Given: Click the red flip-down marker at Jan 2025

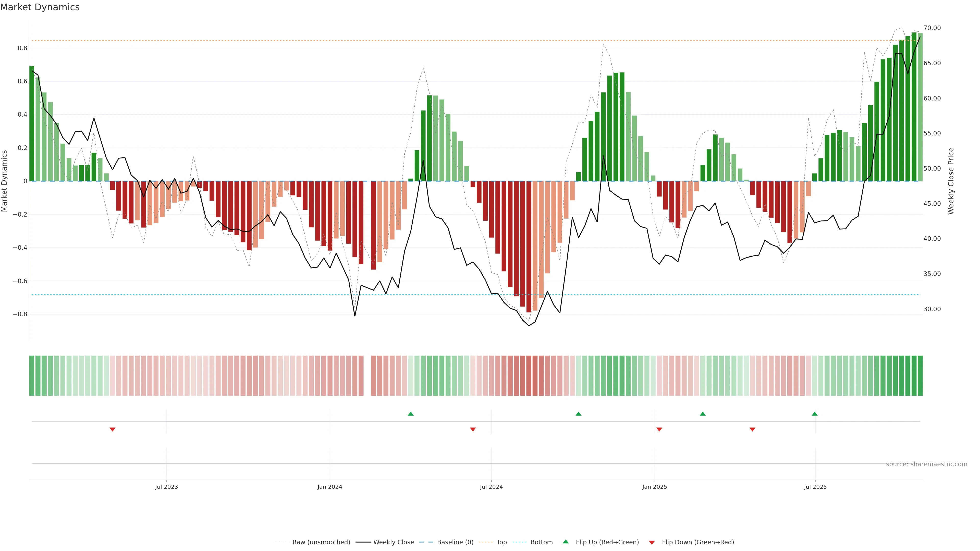Looking at the screenshot, I should [x=659, y=429].
